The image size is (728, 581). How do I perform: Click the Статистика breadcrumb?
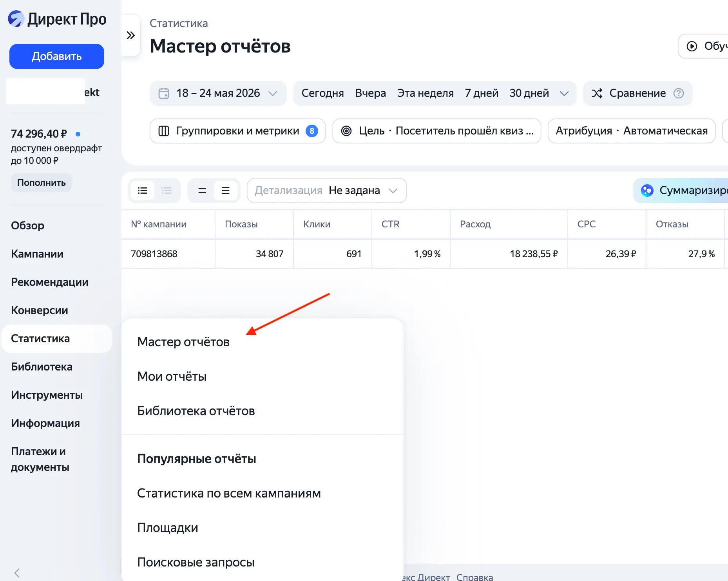pyautogui.click(x=179, y=24)
